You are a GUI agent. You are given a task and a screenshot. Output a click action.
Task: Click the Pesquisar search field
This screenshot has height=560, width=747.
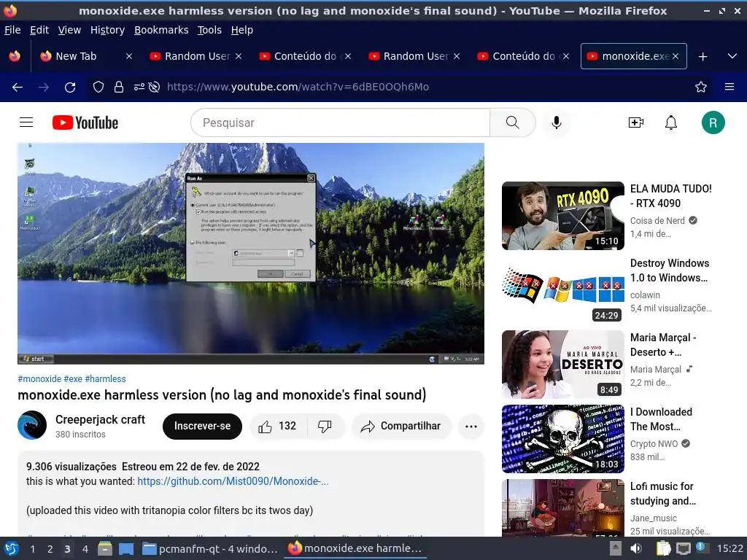(x=340, y=122)
